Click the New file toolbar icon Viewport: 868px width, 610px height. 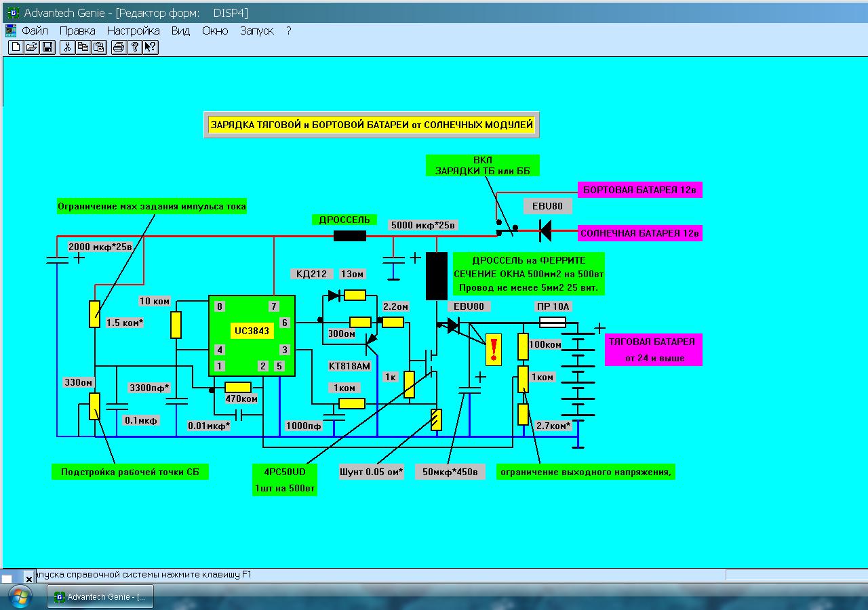[x=16, y=47]
